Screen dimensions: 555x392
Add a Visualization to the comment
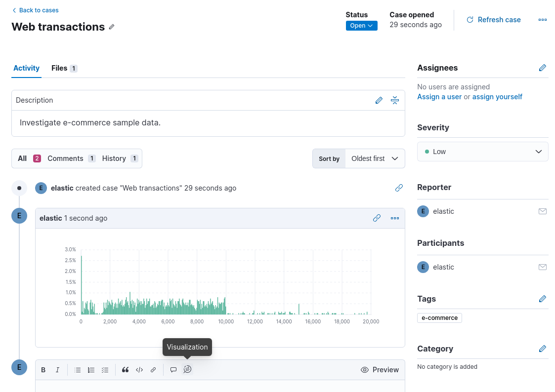(x=187, y=369)
